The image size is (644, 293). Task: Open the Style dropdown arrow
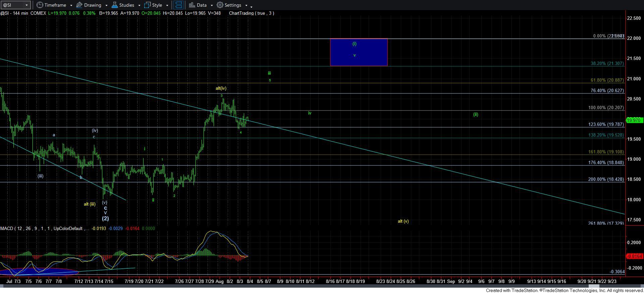(167, 5)
